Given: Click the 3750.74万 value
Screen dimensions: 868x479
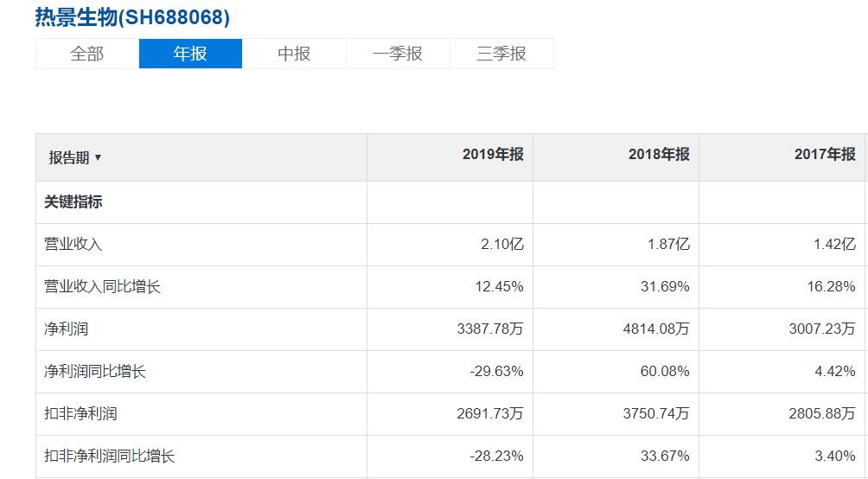Looking at the screenshot, I should pyautogui.click(x=656, y=413).
